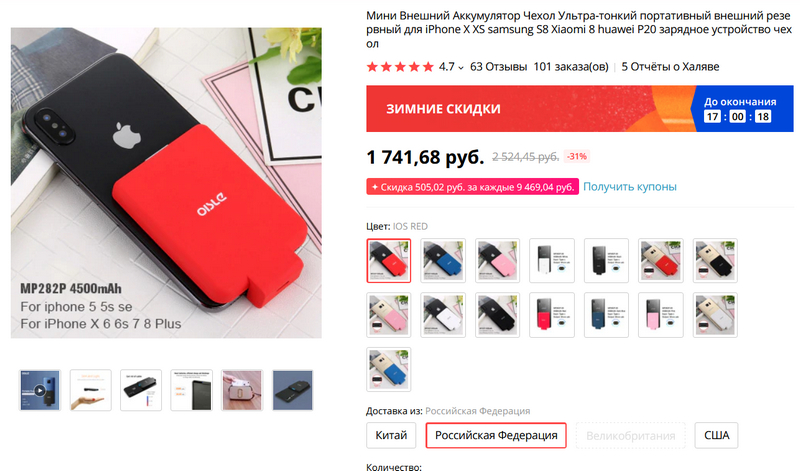The width and height of the screenshot is (800, 471).
Task: Click the main red battery case image
Action: [166, 183]
